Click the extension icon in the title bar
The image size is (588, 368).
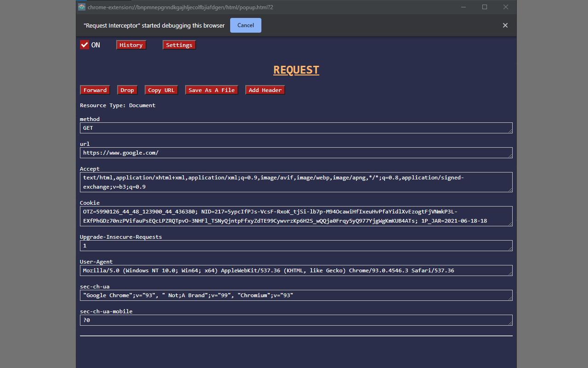pyautogui.click(x=82, y=7)
